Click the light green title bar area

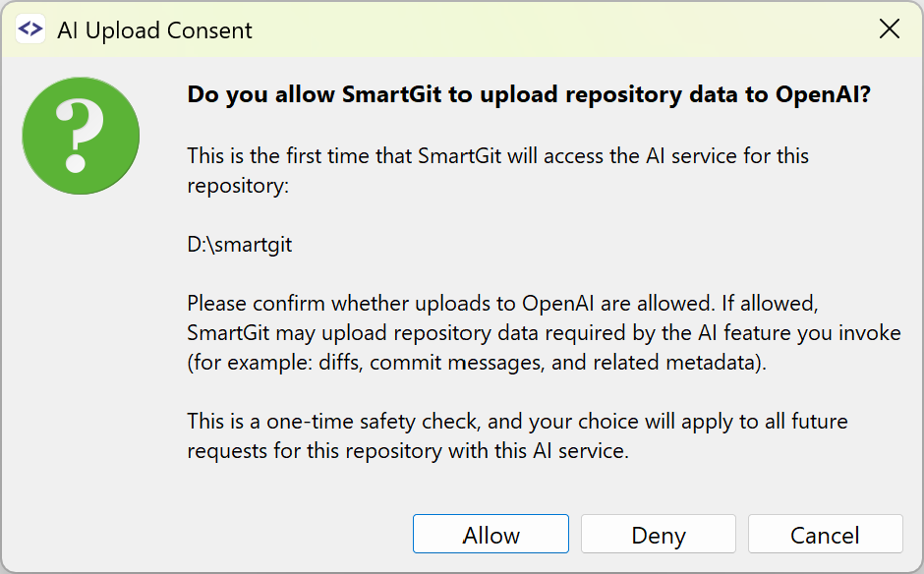pyautogui.click(x=541, y=29)
